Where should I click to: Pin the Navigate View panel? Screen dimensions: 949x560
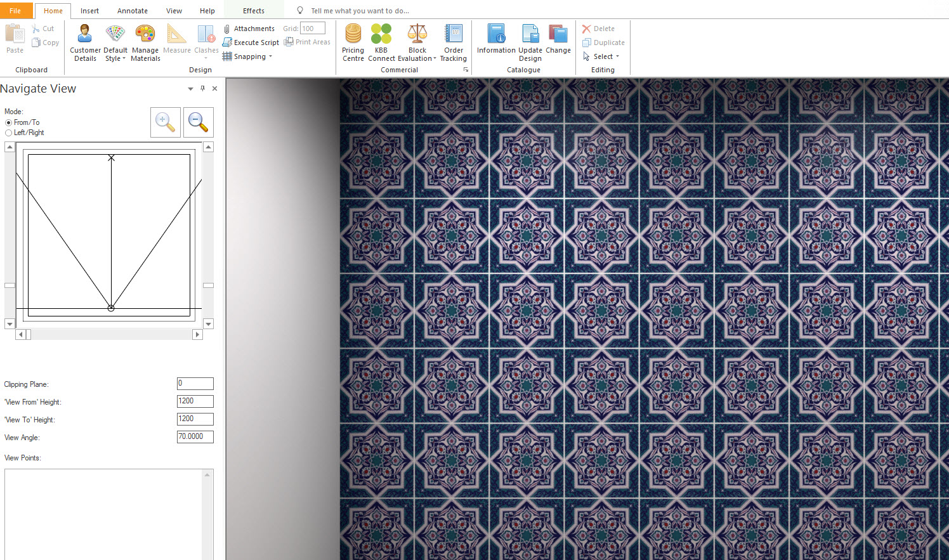pos(203,88)
